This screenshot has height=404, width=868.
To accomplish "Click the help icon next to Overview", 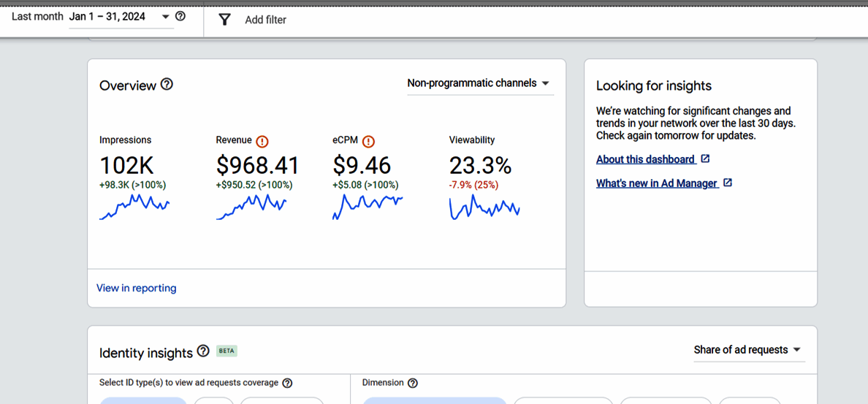I will [167, 84].
